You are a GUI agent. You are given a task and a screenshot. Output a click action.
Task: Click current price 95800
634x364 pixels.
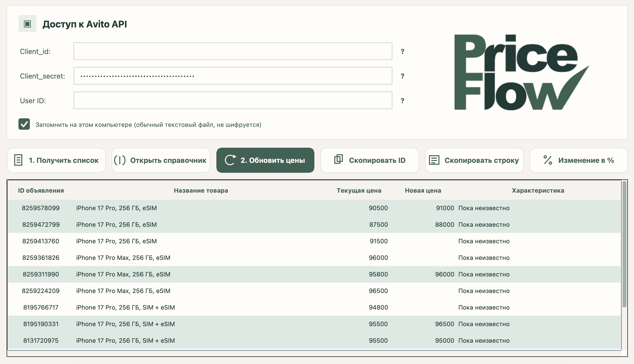pos(378,274)
